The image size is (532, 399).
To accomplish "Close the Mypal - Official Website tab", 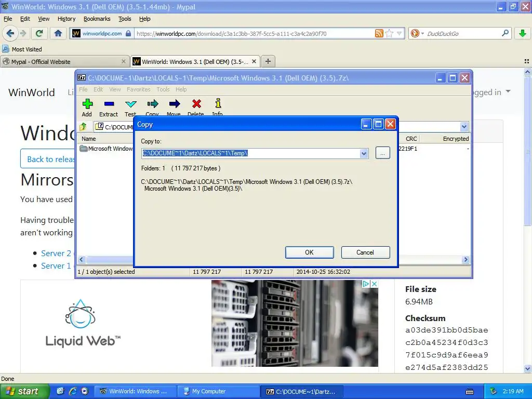I will click(x=124, y=61).
